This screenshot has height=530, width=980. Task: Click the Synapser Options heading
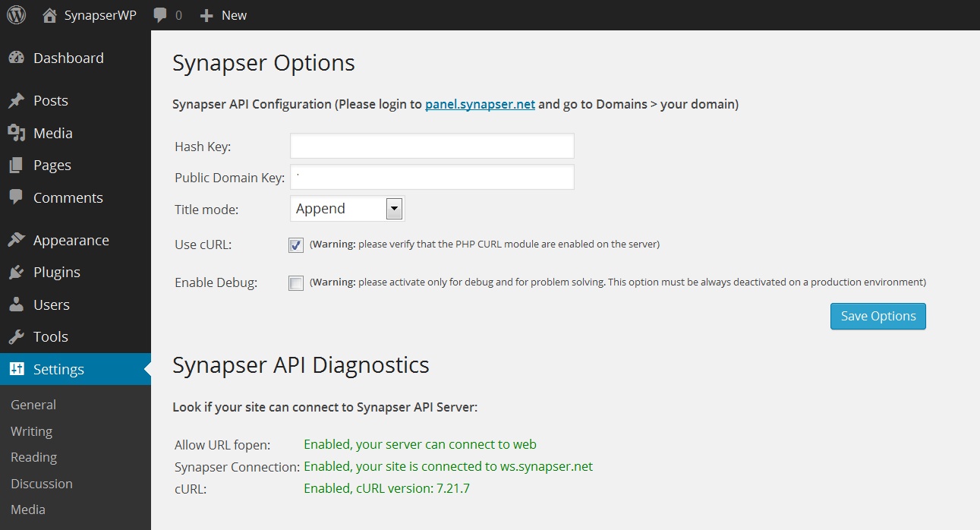(x=263, y=63)
